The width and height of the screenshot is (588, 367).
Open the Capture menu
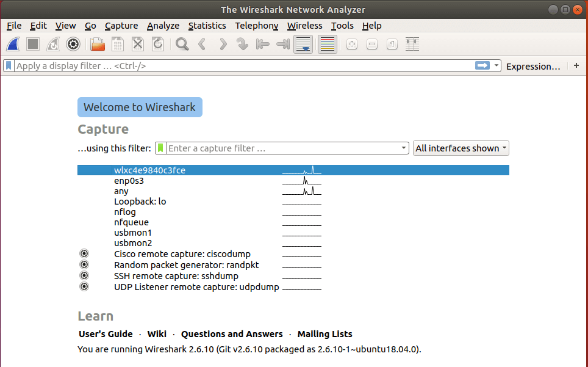tap(121, 26)
